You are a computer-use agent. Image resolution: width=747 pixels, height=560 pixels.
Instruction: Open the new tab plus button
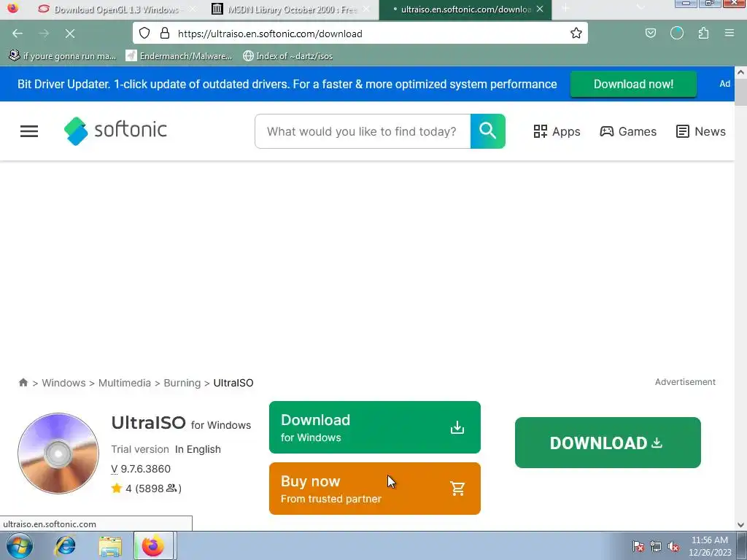[565, 9]
